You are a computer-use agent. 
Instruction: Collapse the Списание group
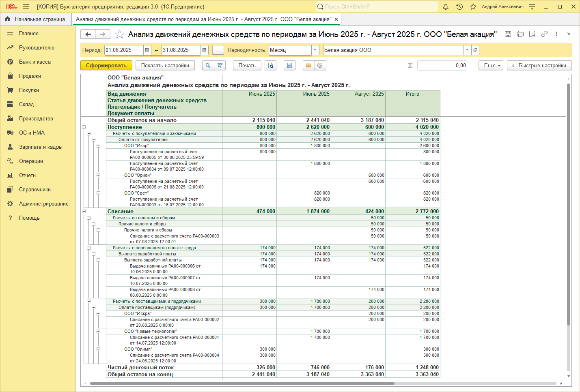pos(84,212)
